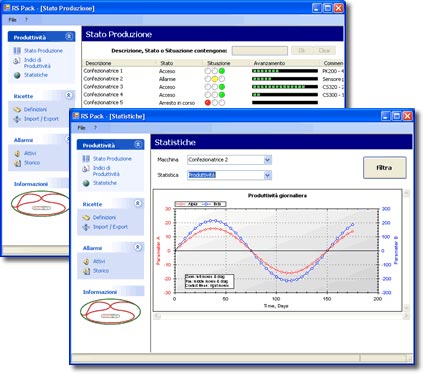Click yellow status light of Confezionatrice 2
The height and width of the screenshot is (376, 425).
pos(215,79)
